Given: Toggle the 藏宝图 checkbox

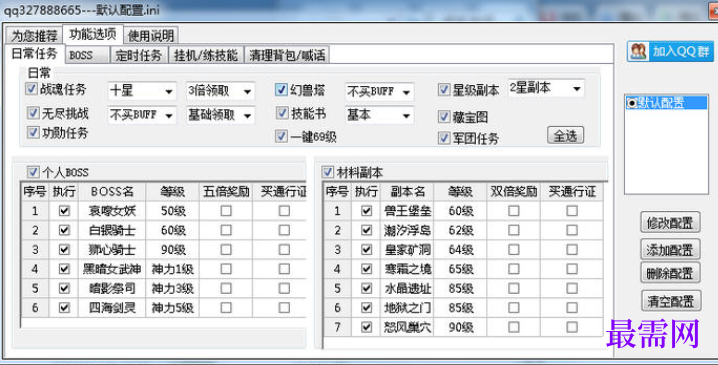Looking at the screenshot, I should pos(444,116).
